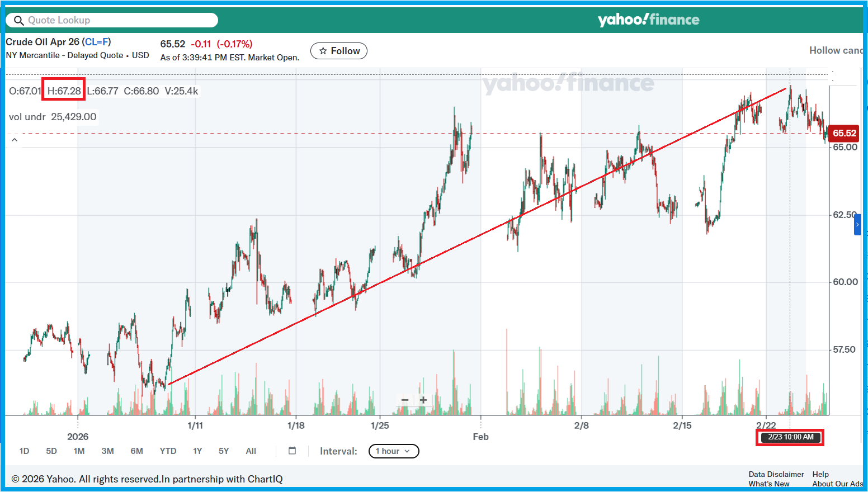Choose the 5Y time range
The height and width of the screenshot is (492, 868).
224,451
